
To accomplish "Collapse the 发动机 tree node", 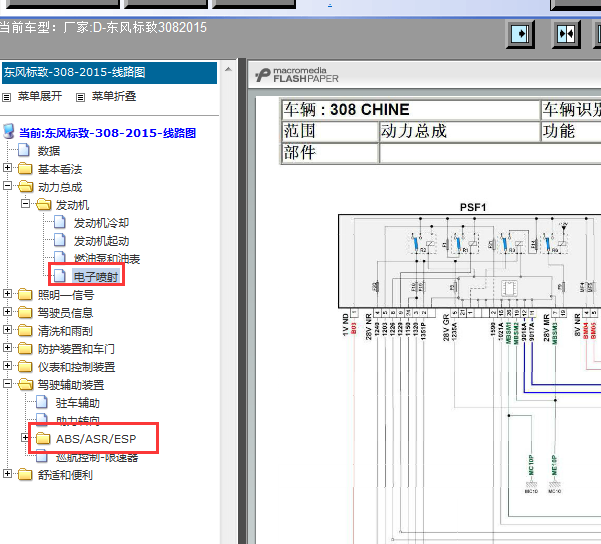I will [x=25, y=204].
